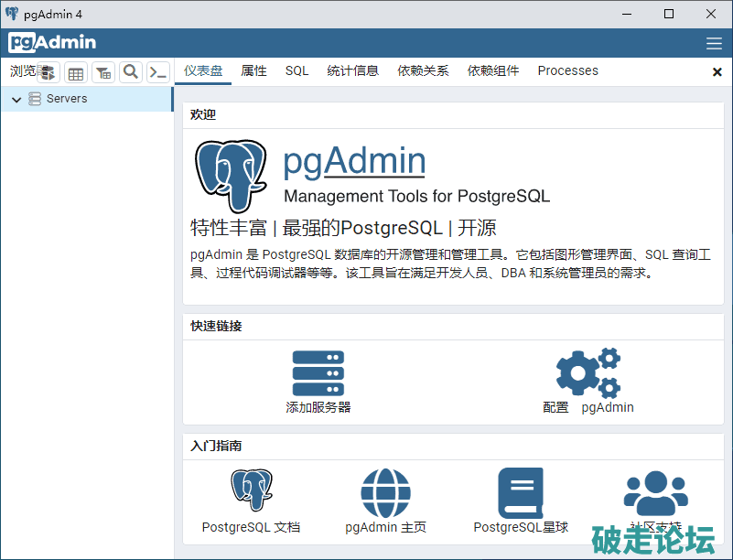This screenshot has height=560, width=733.
Task: Click the Filtered Rows icon
Action: click(x=103, y=72)
